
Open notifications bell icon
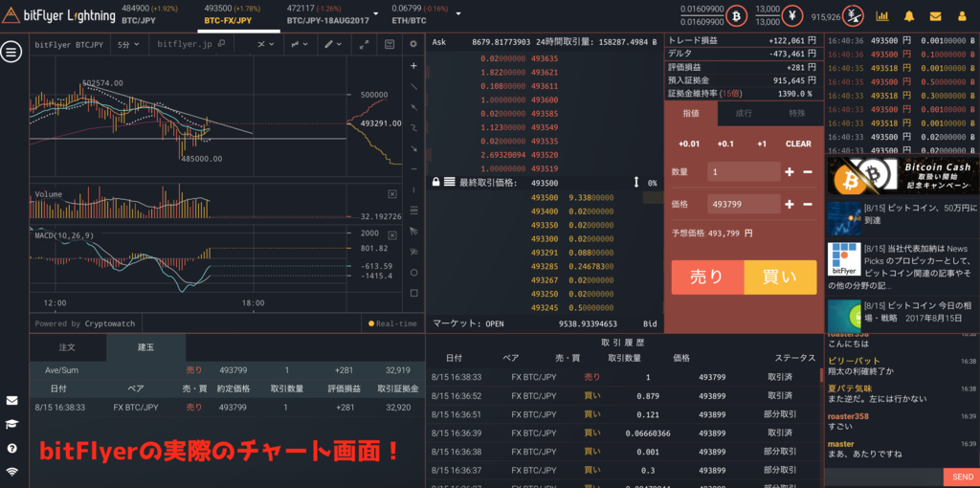pos(909,16)
